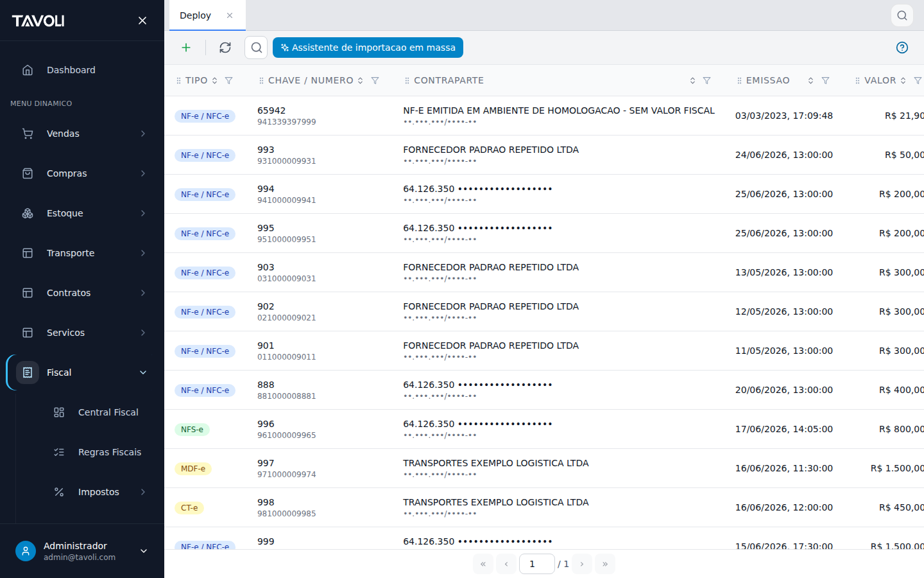The image size is (924, 578).
Task: Open the toolbar search magnifier
Action: [256, 48]
